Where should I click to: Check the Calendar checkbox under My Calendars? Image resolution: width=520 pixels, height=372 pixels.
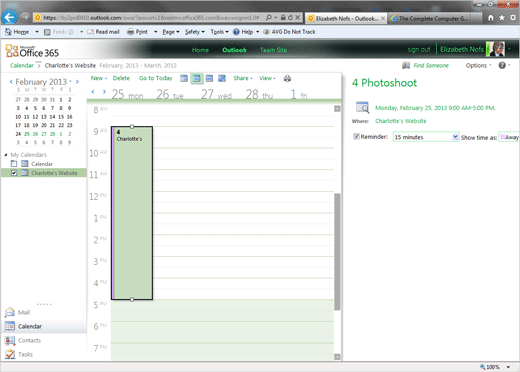coord(14,164)
